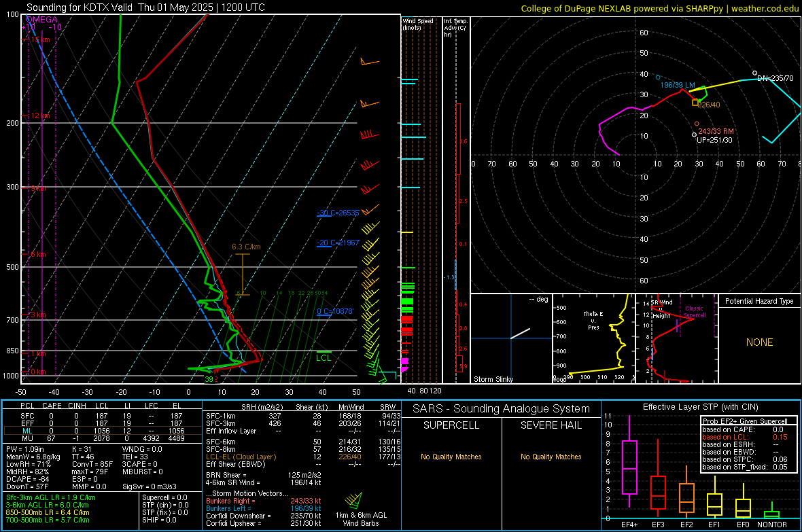Click the 15 km height marker
This screenshot has width=802, height=532.
(x=39, y=39)
